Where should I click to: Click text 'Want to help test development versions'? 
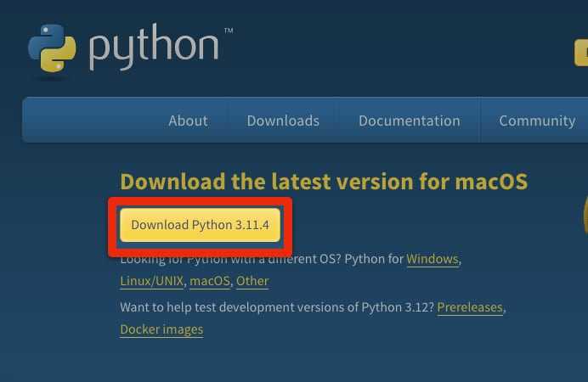click(231, 307)
